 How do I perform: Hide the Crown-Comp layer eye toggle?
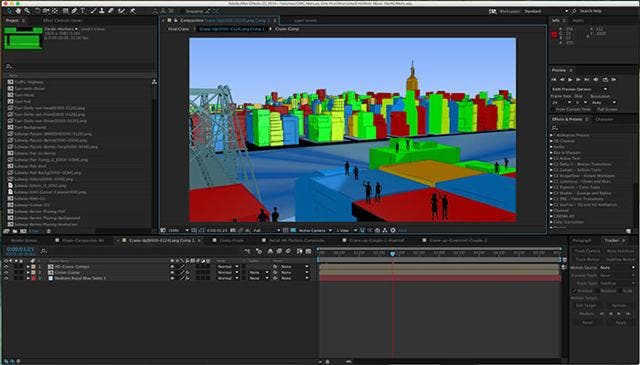tap(6, 272)
